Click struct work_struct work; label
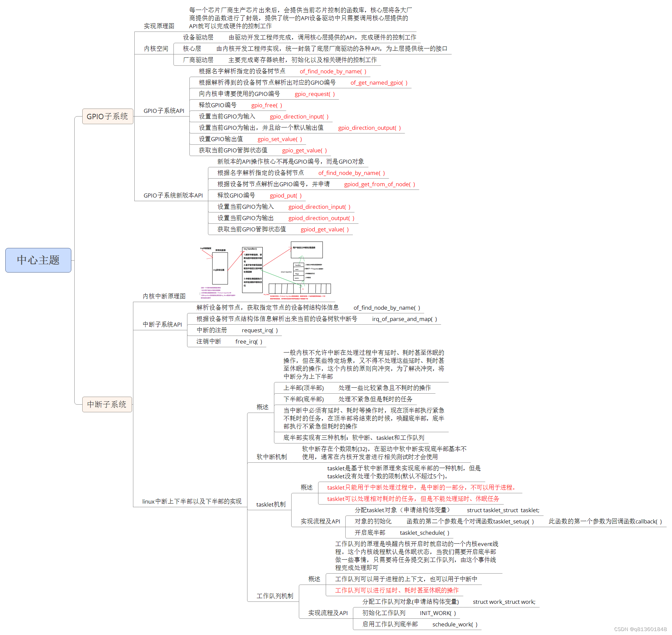Viewport: 672px width, 635px height. click(x=504, y=601)
